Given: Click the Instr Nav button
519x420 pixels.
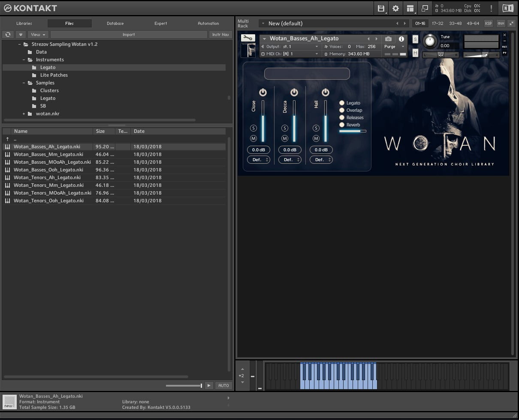Looking at the screenshot, I should click(220, 34).
